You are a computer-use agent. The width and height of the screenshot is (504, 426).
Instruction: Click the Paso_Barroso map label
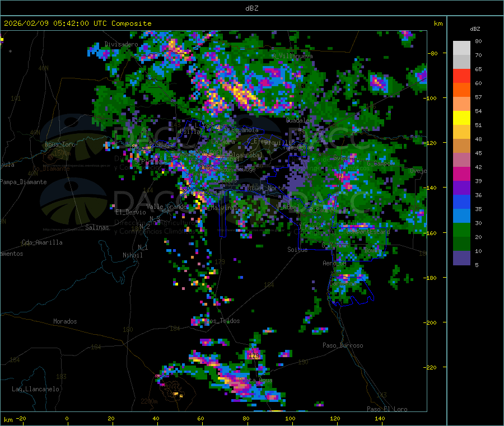click(343, 345)
